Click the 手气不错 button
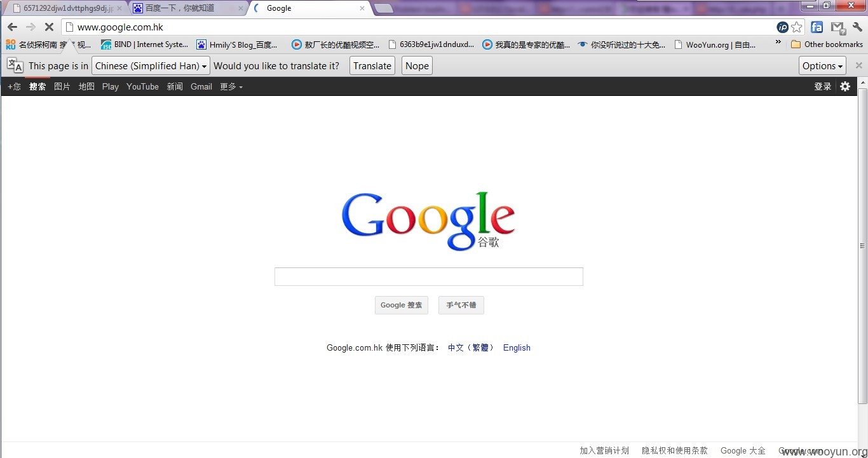The image size is (868, 458). pos(461,305)
